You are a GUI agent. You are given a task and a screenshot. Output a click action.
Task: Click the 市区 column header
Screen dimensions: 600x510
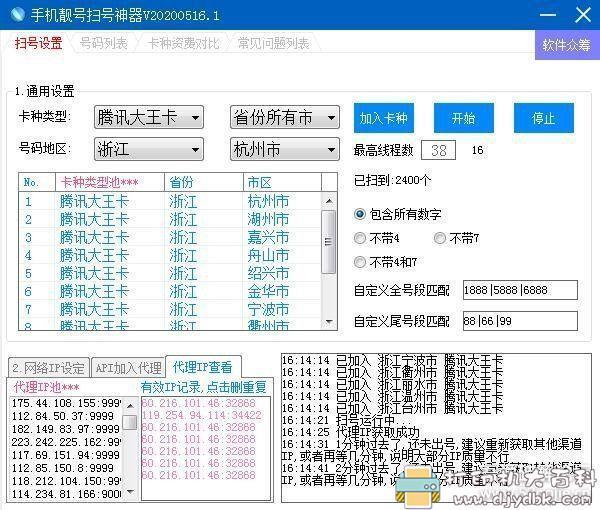coord(282,182)
